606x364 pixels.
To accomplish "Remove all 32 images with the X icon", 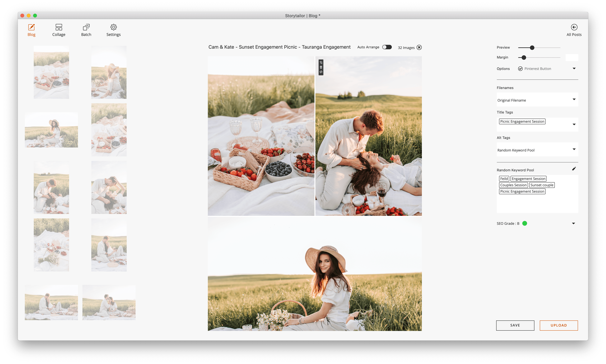I will coord(419,47).
